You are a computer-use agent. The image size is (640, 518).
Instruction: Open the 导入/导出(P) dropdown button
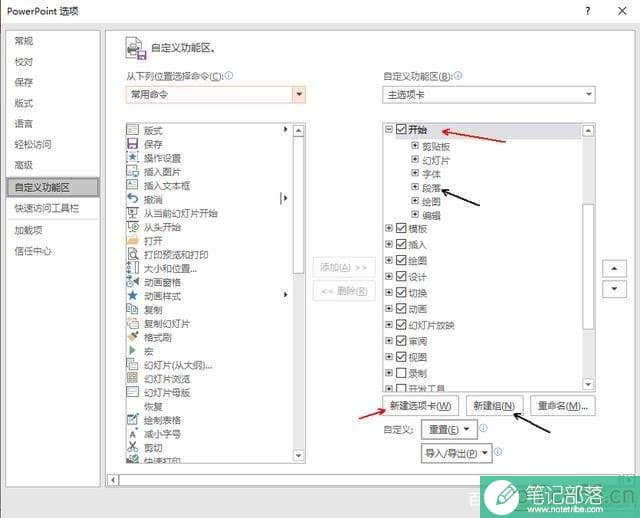[457, 453]
